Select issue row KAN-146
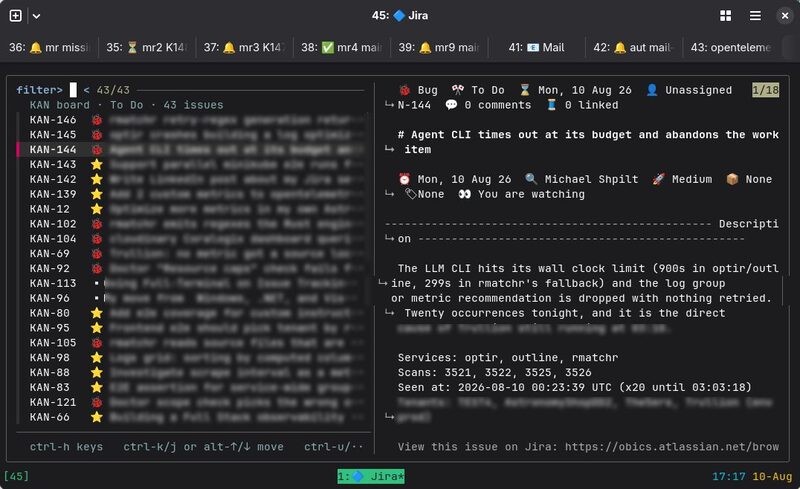This screenshot has width=800, height=489. (192, 120)
